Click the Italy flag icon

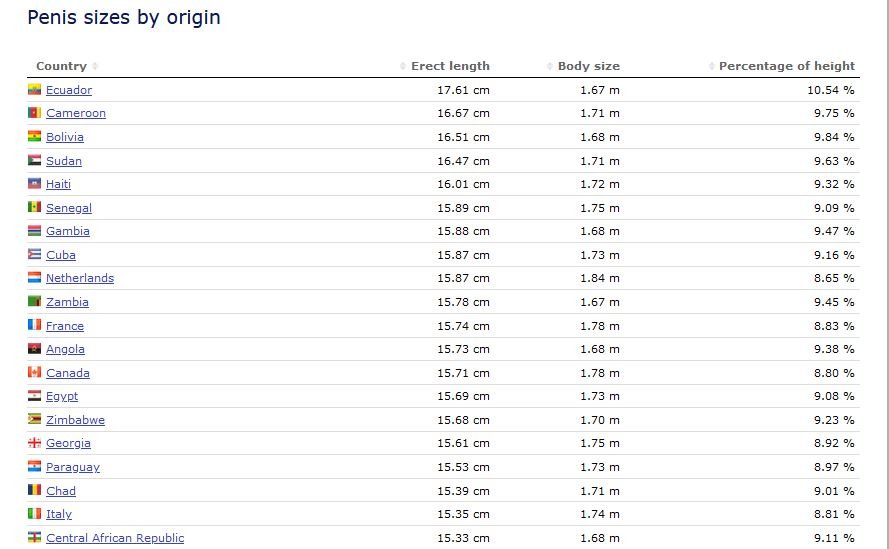click(x=34, y=514)
